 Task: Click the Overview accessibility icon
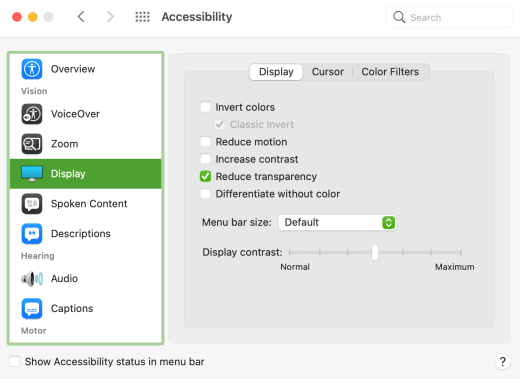pyautogui.click(x=32, y=69)
